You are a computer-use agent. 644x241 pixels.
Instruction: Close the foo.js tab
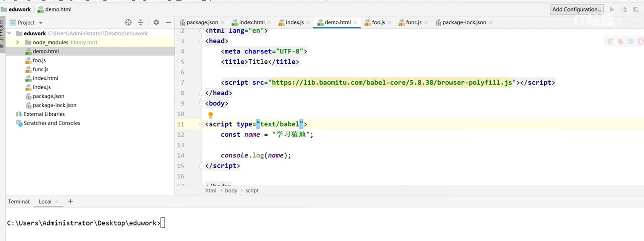click(389, 23)
